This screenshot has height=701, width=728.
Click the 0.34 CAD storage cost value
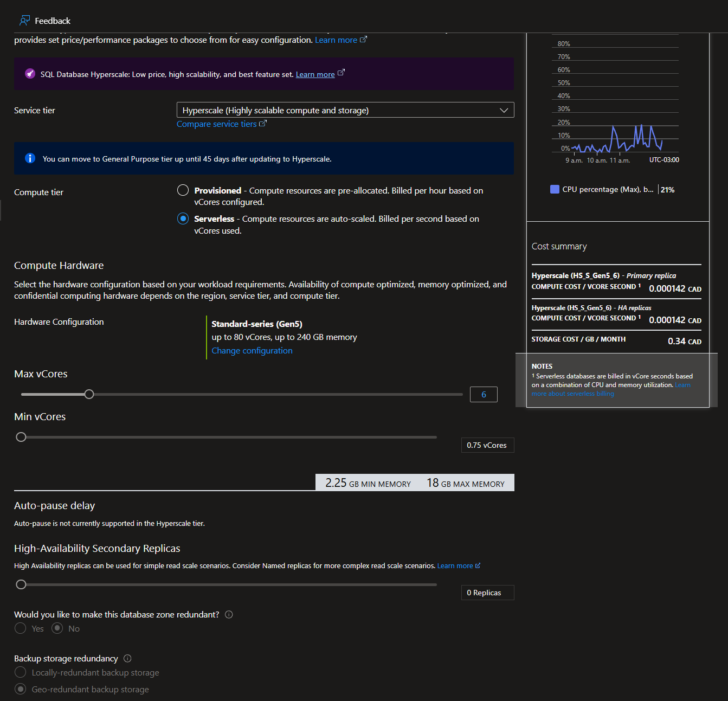685,341
